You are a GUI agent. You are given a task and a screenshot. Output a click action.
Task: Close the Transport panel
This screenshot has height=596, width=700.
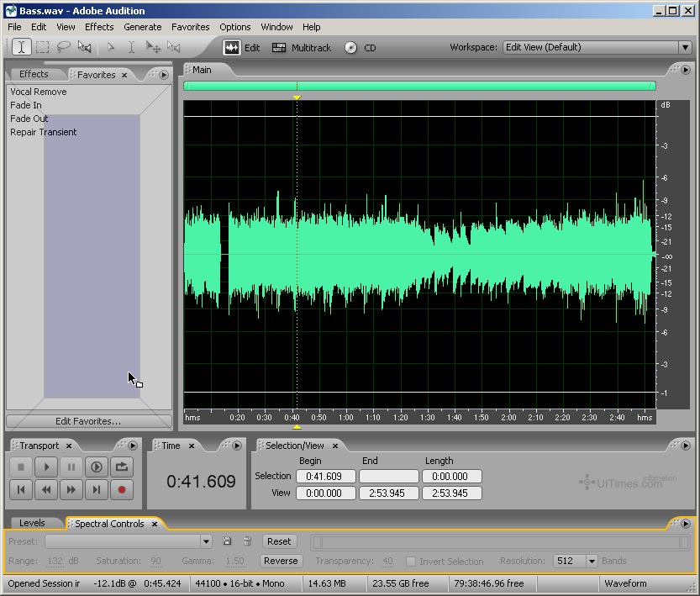pos(69,446)
